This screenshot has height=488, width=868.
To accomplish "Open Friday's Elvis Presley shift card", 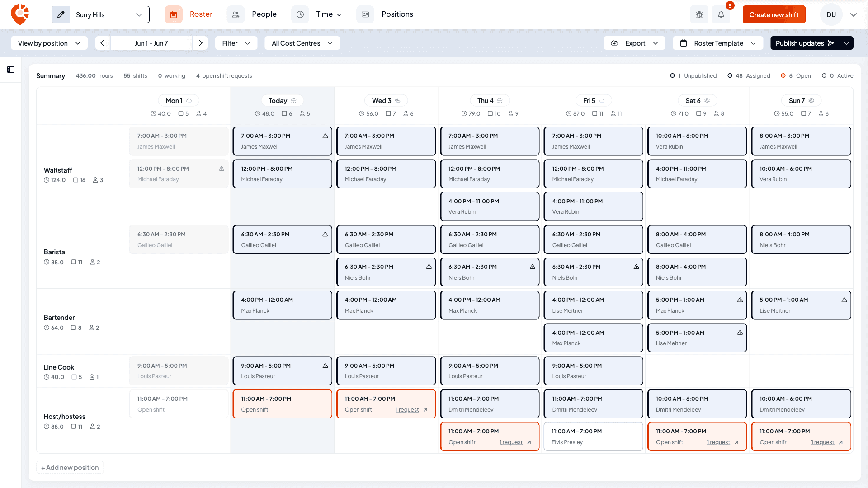I will click(x=594, y=436).
